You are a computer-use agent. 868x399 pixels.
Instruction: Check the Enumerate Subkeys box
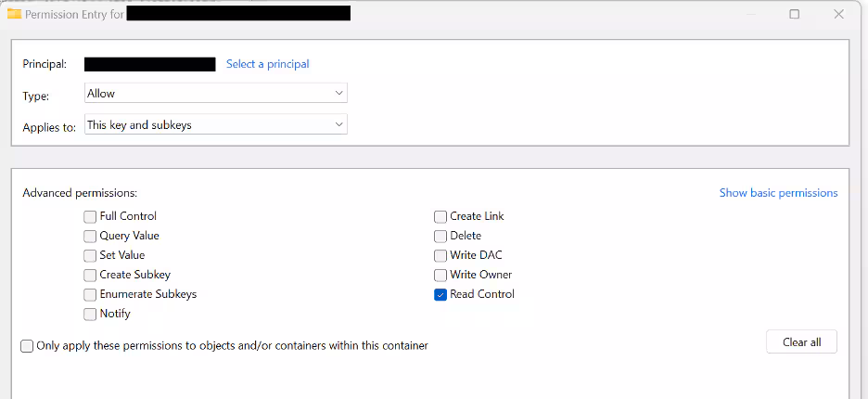pyautogui.click(x=90, y=294)
